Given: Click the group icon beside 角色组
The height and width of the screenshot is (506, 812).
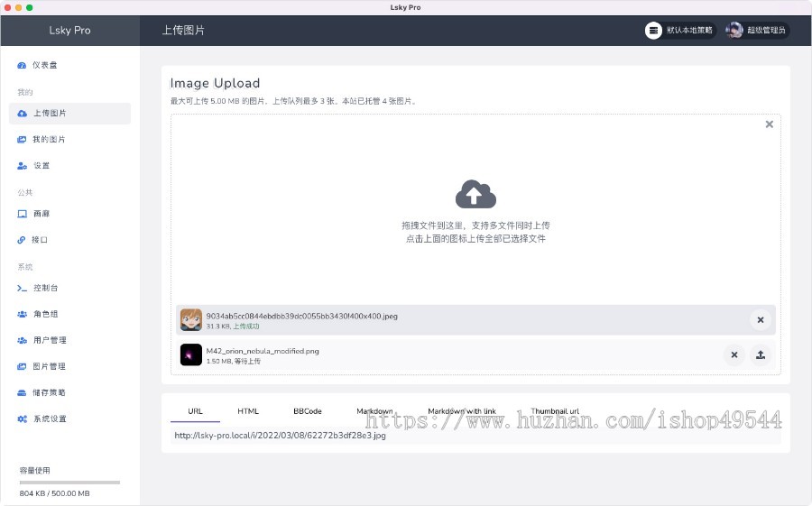Looking at the screenshot, I should [x=23, y=314].
